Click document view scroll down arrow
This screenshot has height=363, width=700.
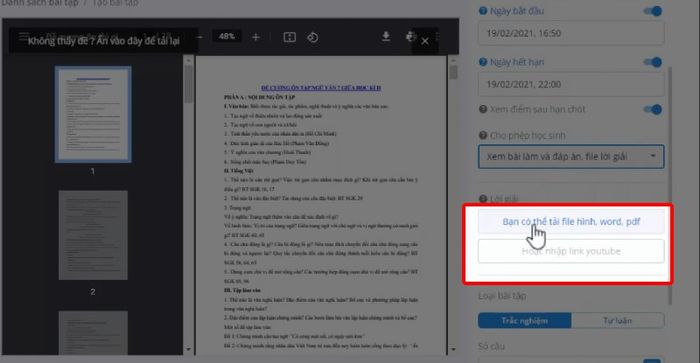pyautogui.click(x=453, y=349)
